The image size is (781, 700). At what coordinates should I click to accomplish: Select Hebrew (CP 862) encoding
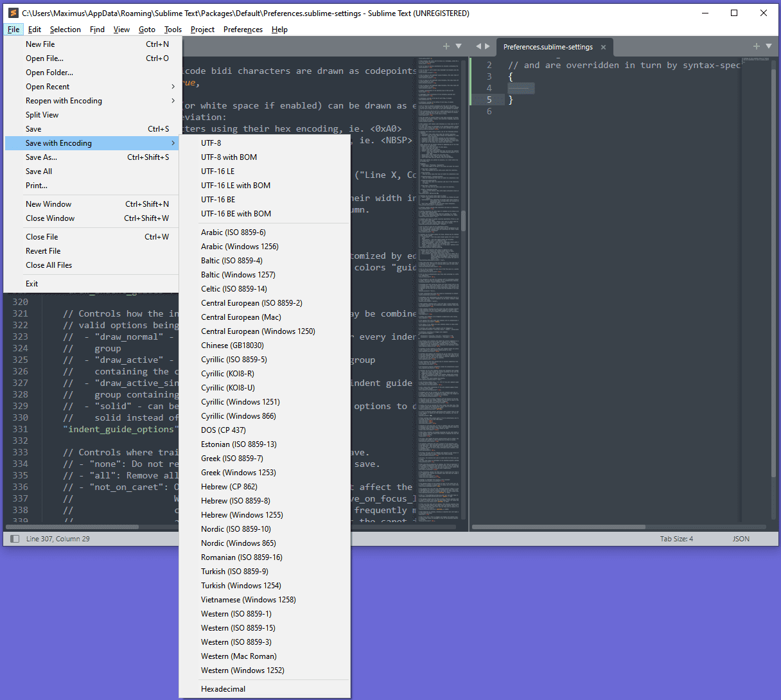point(265,487)
